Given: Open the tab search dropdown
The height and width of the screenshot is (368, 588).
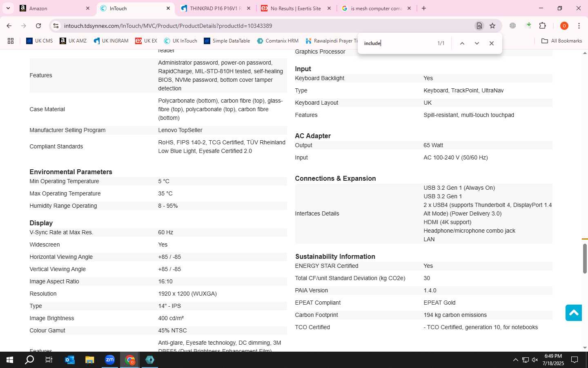Looking at the screenshot, I should click(x=8, y=8).
